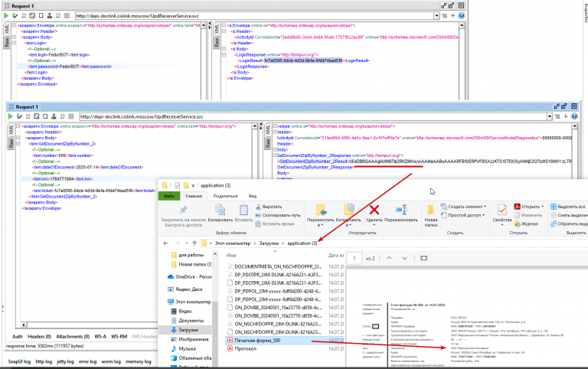Open the Файл tab in Explorer
The image size is (588, 369).
click(x=169, y=196)
